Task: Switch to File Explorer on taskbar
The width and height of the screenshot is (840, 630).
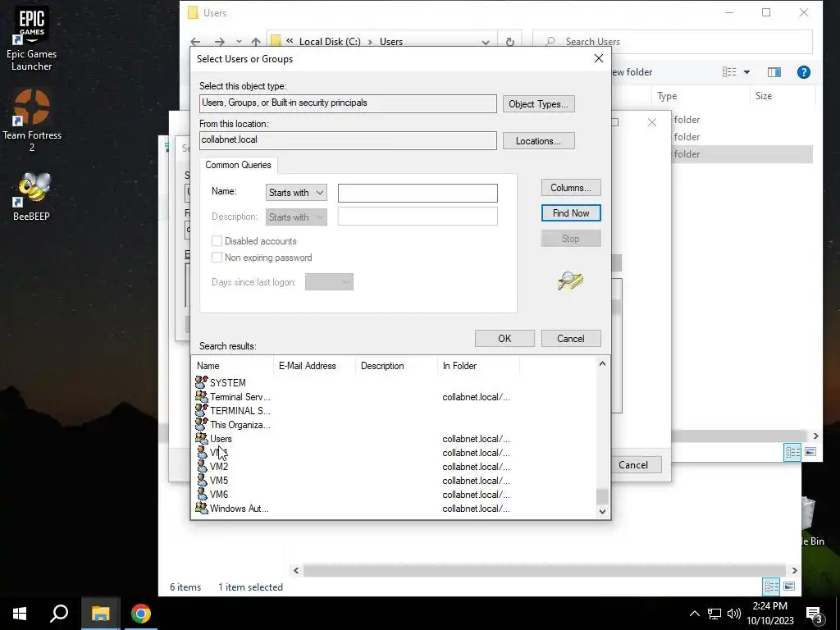Action: (100, 614)
